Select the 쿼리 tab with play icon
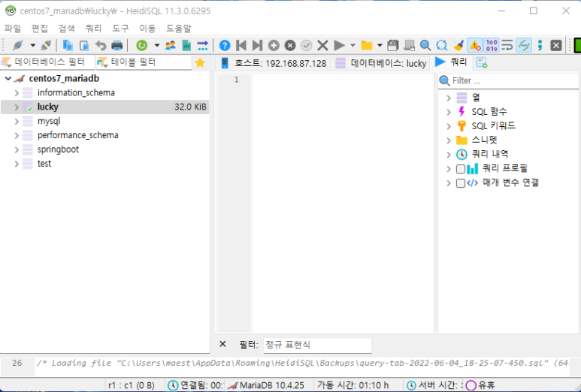Screen dimensions: 581x392 (450, 62)
